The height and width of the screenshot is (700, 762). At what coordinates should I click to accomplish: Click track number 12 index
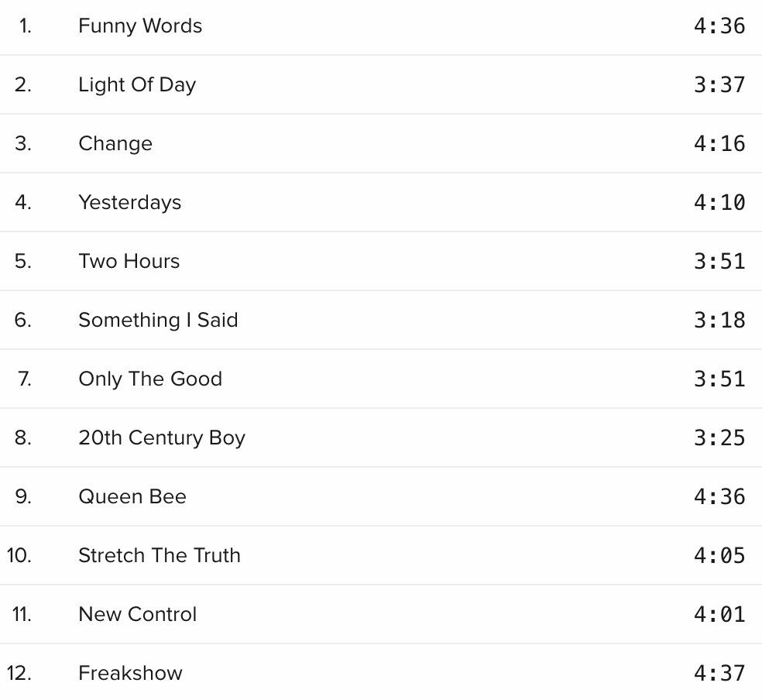coord(19,673)
